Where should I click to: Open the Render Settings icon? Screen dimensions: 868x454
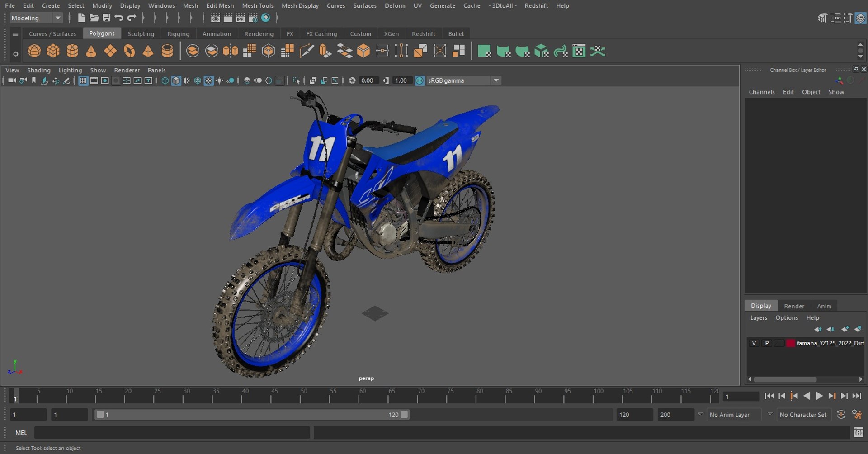[x=253, y=18]
